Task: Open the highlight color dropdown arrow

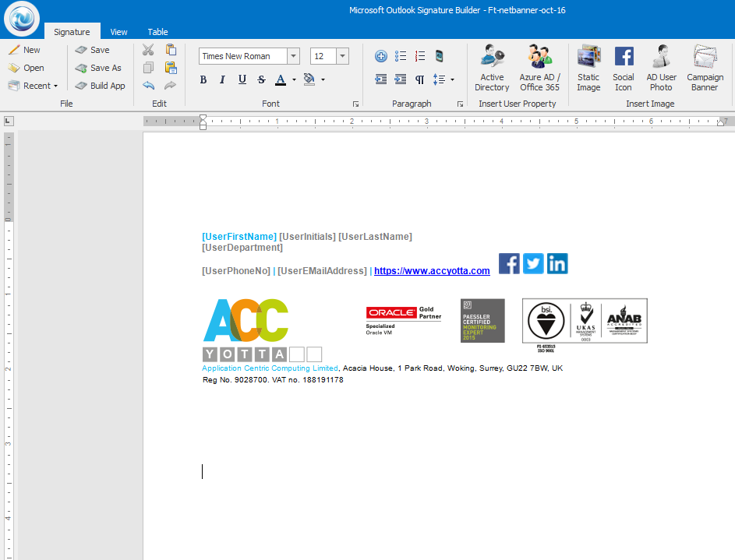Action: coord(323,79)
